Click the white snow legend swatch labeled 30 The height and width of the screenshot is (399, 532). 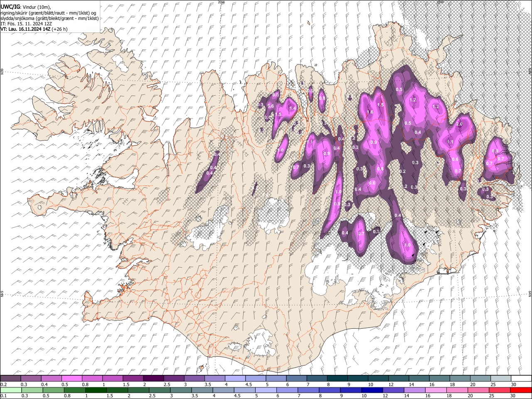522,378
